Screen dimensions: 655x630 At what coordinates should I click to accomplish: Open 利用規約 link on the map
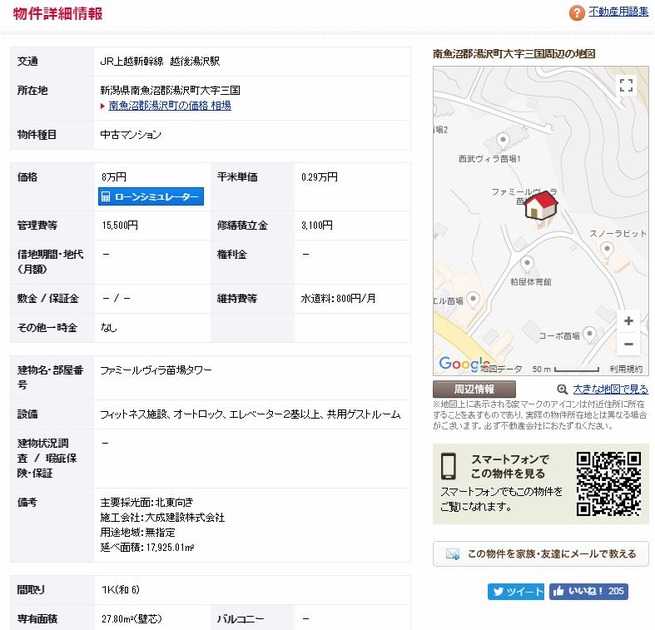pyautogui.click(x=626, y=369)
